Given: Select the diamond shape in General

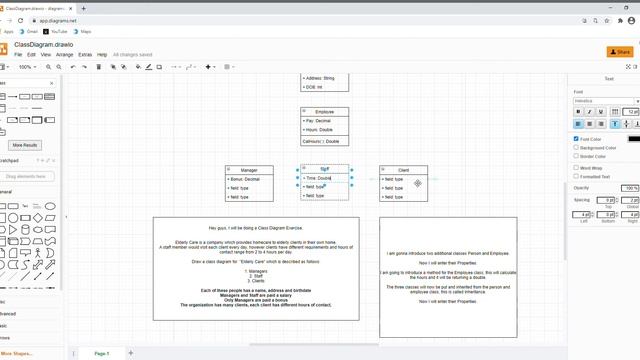Looking at the screenshot, I should (38, 218).
